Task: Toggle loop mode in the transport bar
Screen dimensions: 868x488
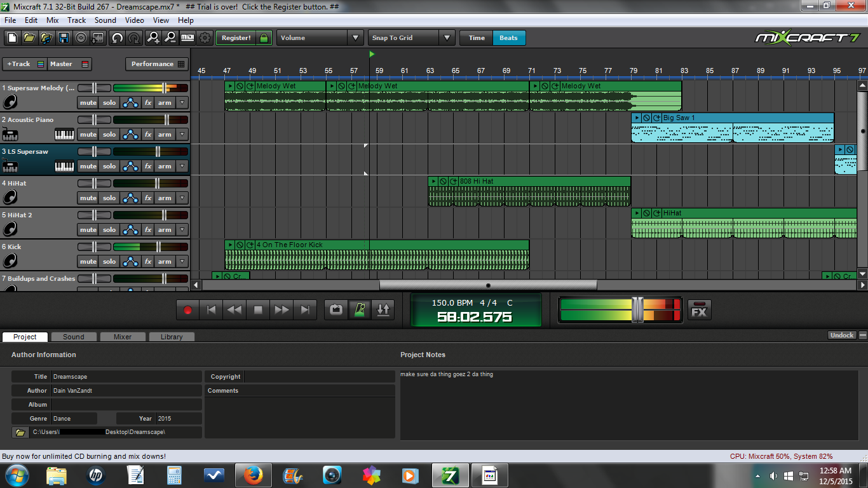Action: pos(336,309)
